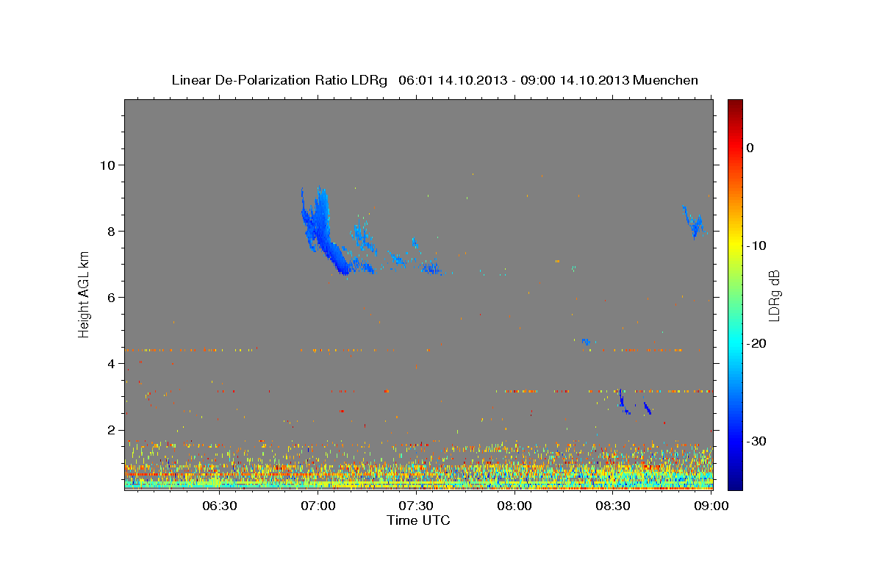Select the 07:30 time tick label

click(x=416, y=506)
